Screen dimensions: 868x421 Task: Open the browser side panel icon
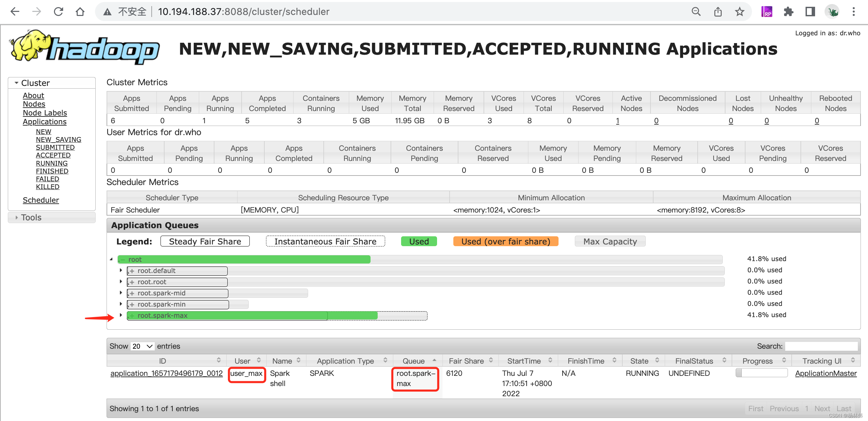810,12
